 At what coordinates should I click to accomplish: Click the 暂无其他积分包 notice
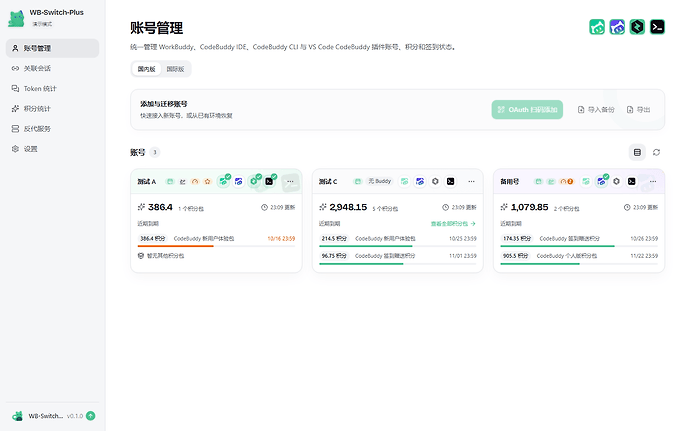click(161, 256)
